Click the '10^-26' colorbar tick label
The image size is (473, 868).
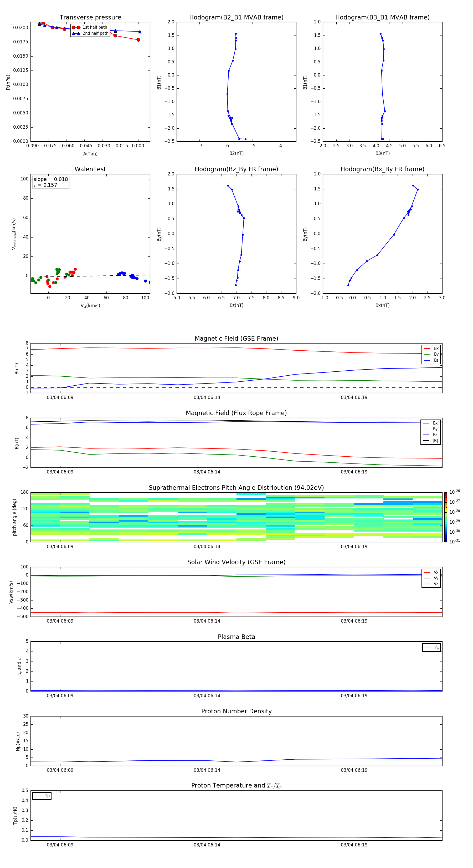[x=455, y=492]
